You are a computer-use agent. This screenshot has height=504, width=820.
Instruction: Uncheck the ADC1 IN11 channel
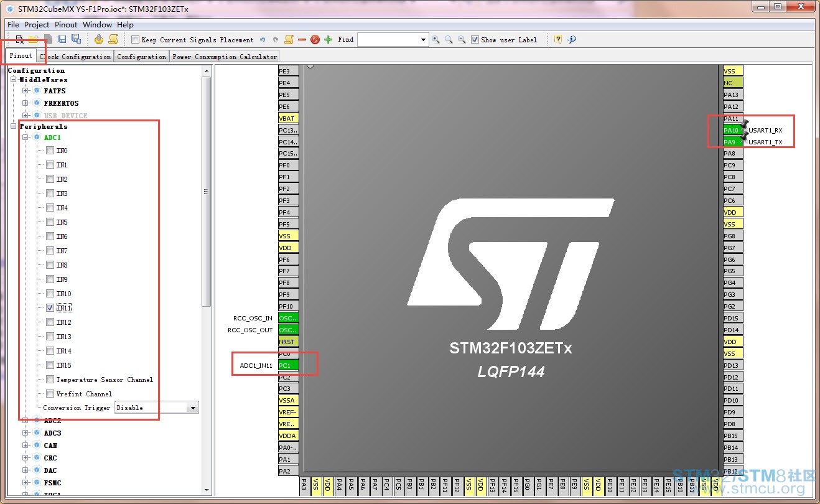pos(50,308)
